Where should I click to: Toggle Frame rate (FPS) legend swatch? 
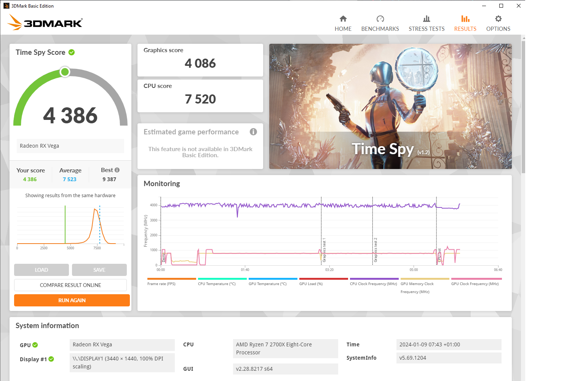click(x=171, y=279)
